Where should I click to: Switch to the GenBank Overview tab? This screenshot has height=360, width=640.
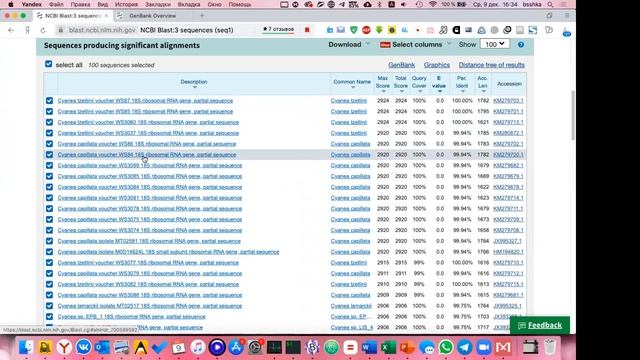(x=152, y=16)
